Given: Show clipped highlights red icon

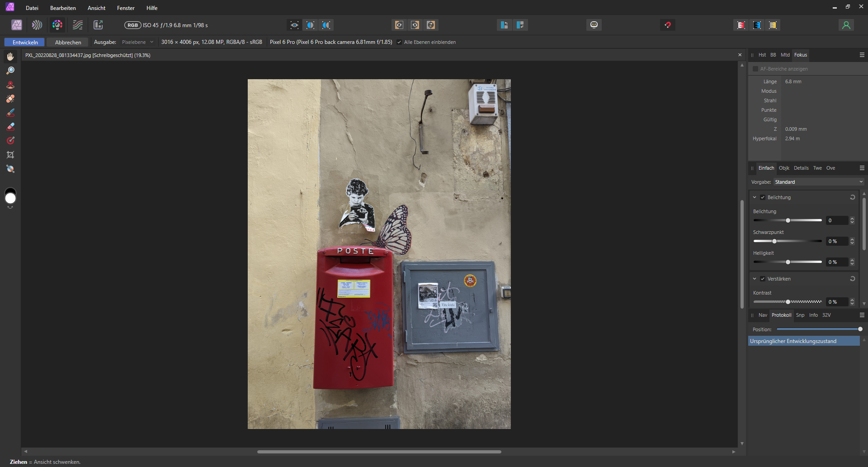Looking at the screenshot, I should 741,25.
